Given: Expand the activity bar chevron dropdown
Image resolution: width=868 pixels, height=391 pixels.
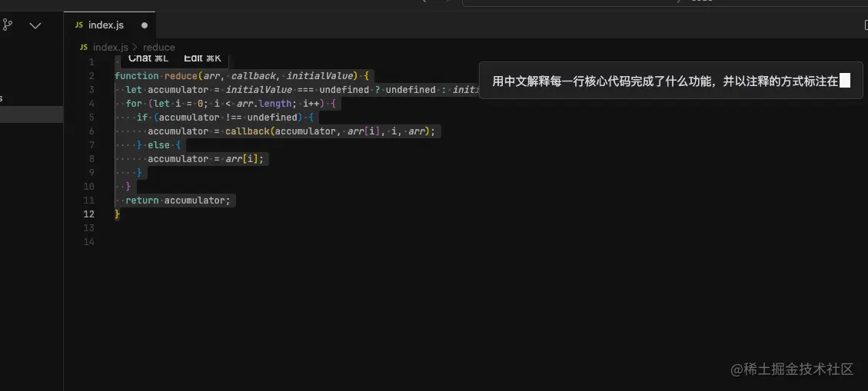Looking at the screenshot, I should click(x=35, y=25).
